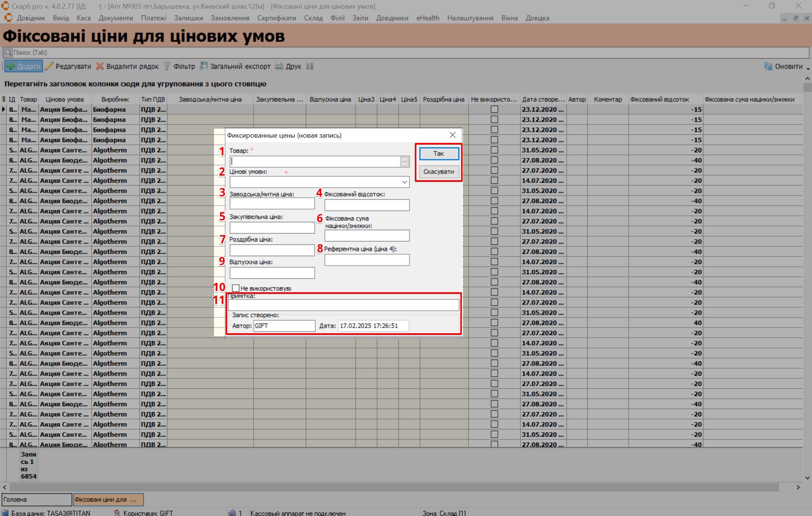Check the Не використовувати checkbox in the dialog
The image size is (812, 516).
tap(236, 288)
